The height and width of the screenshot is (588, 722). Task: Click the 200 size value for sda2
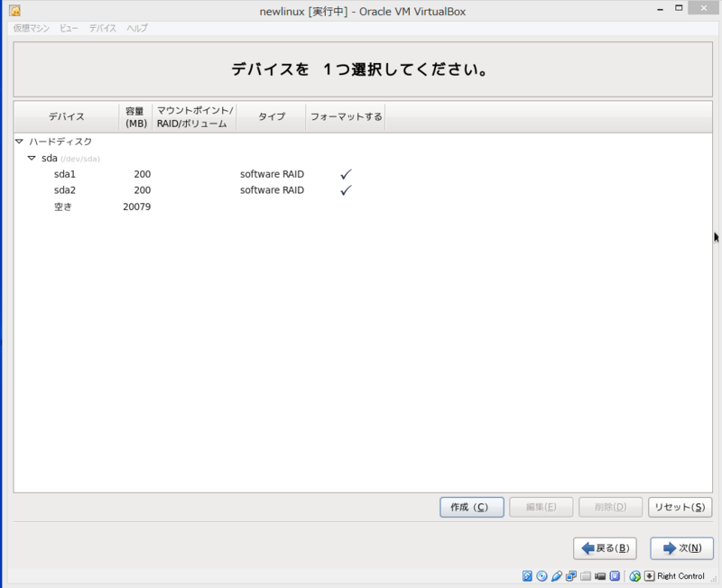pos(143,190)
